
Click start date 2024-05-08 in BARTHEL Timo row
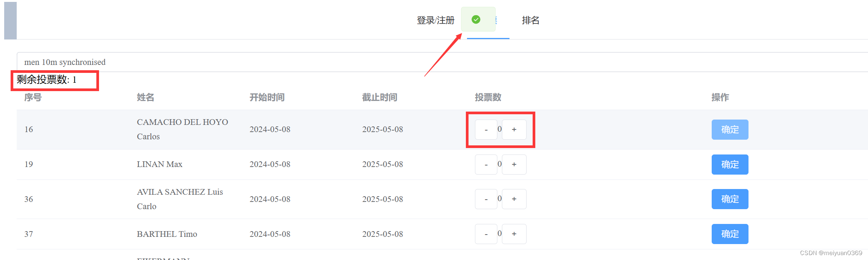pos(270,234)
